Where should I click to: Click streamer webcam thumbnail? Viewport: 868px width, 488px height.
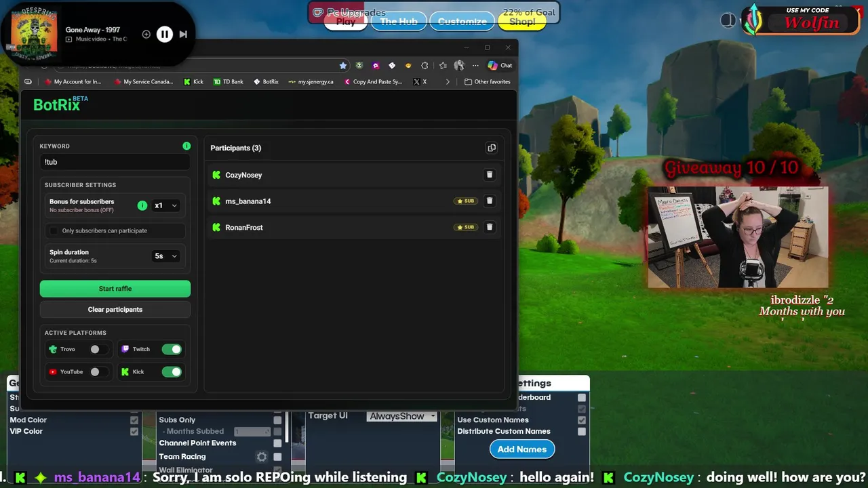click(738, 237)
